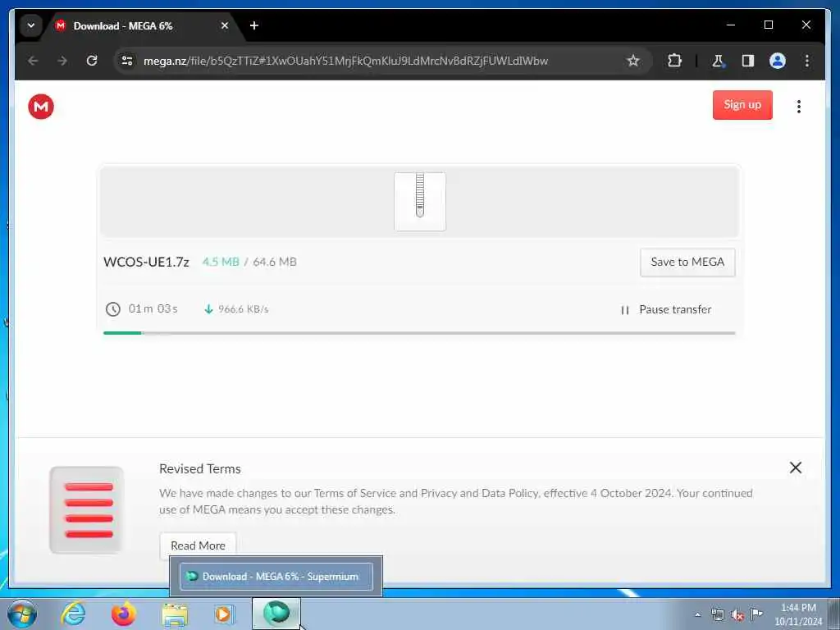The image size is (840, 630).
Task: Open Chrome Labs flask icon
Action: click(718, 61)
